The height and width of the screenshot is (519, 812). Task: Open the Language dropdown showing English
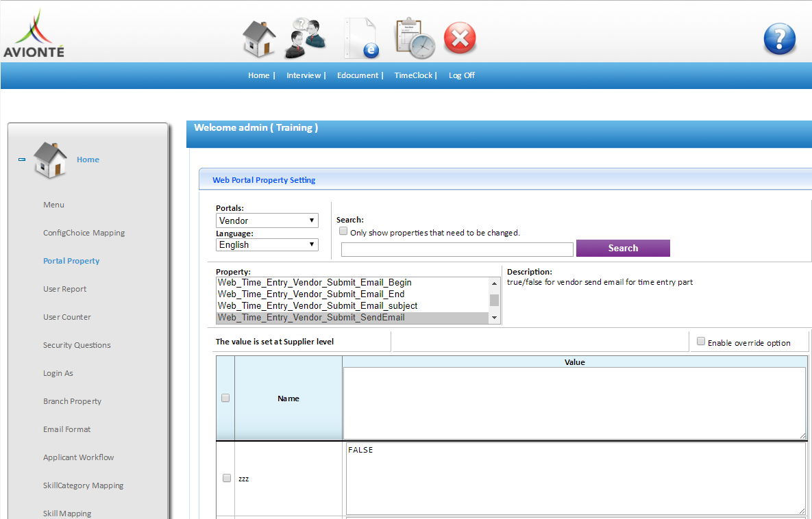267,244
